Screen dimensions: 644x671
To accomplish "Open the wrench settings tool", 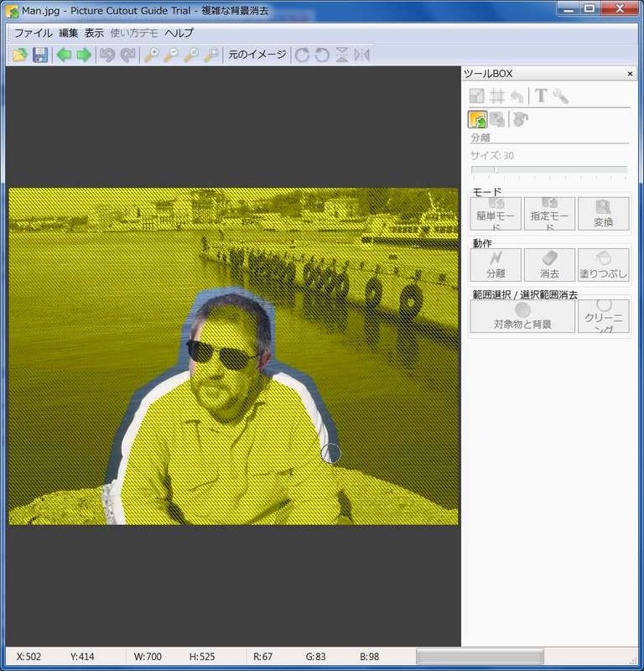I will coord(560,96).
